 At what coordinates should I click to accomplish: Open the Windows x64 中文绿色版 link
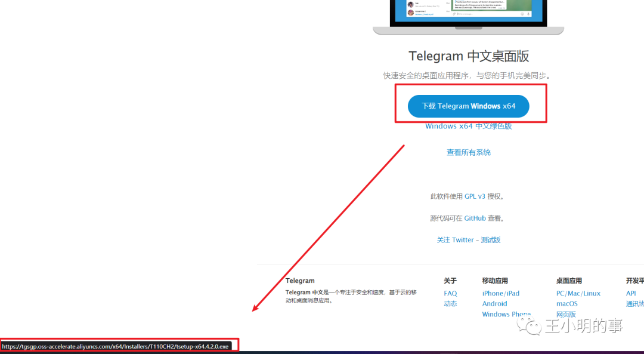468,126
